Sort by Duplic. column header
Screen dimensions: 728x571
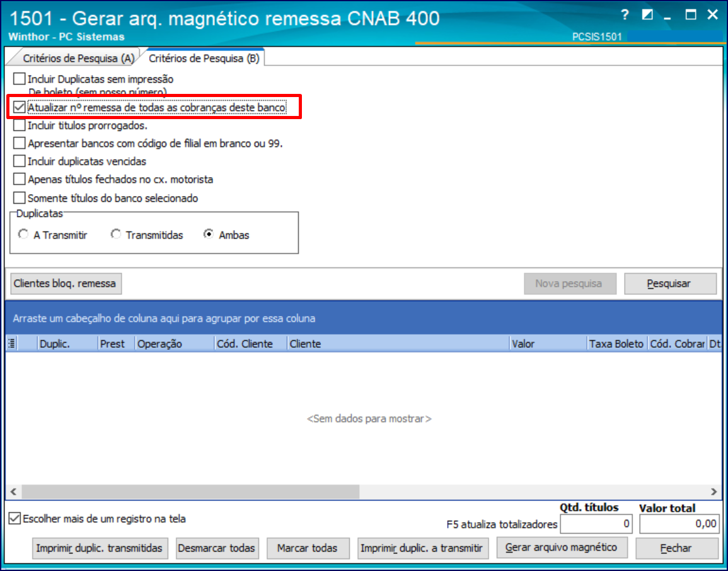point(68,343)
